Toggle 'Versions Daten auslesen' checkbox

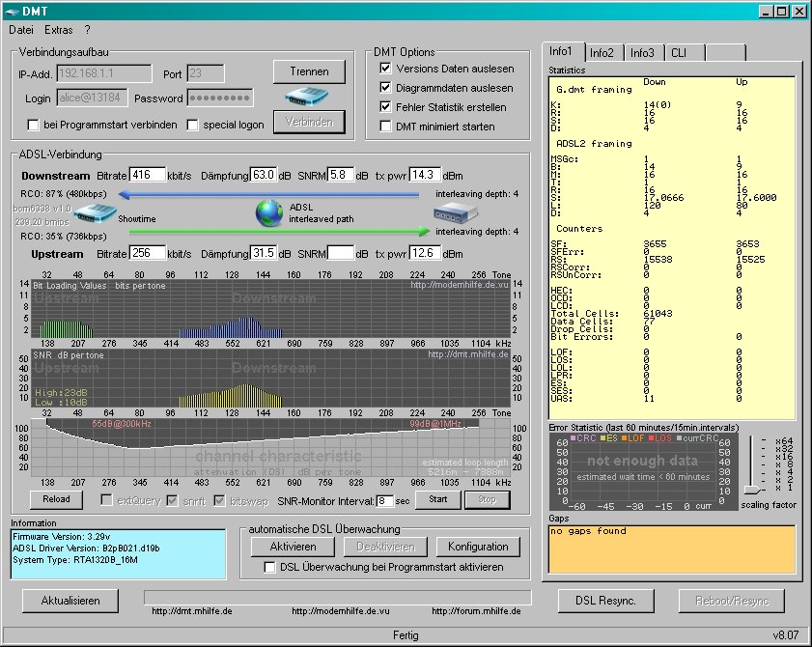(x=386, y=69)
